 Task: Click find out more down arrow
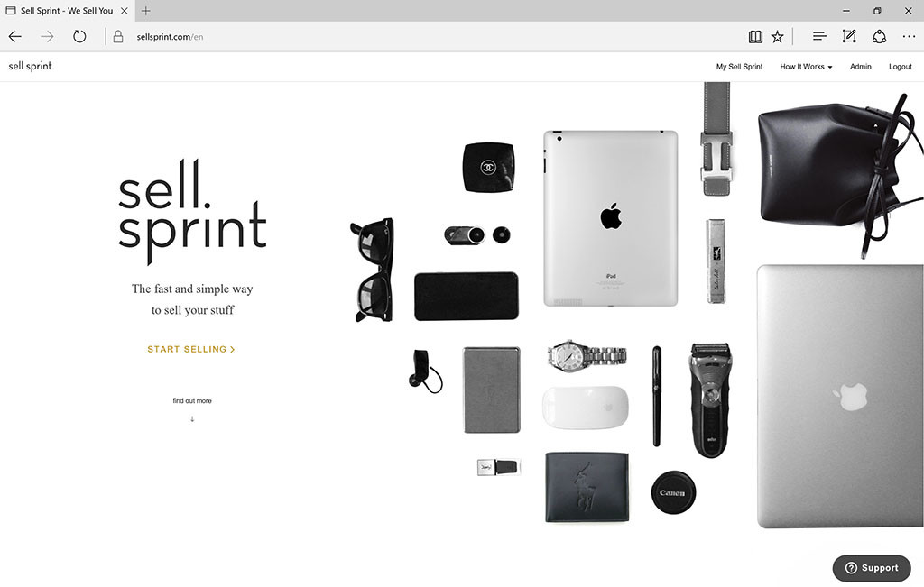(192, 419)
